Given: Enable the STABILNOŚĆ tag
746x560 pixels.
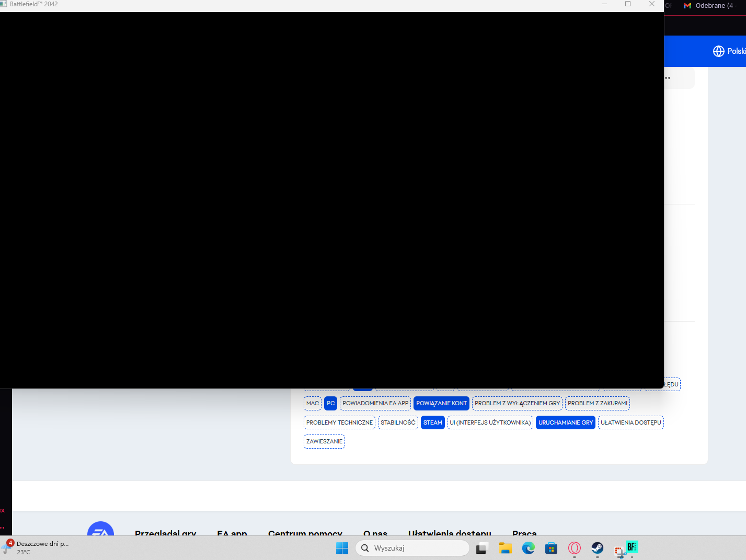Looking at the screenshot, I should pos(398,422).
